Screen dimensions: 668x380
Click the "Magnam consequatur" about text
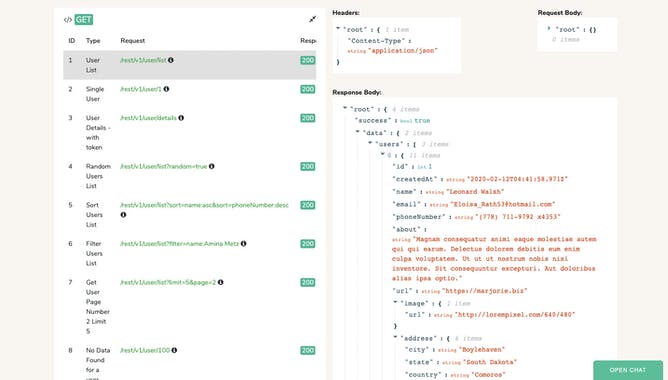tap(494, 259)
